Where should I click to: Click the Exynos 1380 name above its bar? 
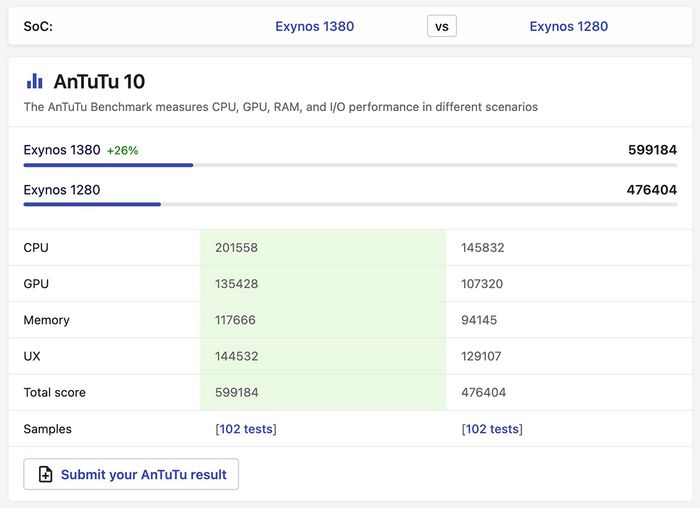pyautogui.click(x=62, y=150)
